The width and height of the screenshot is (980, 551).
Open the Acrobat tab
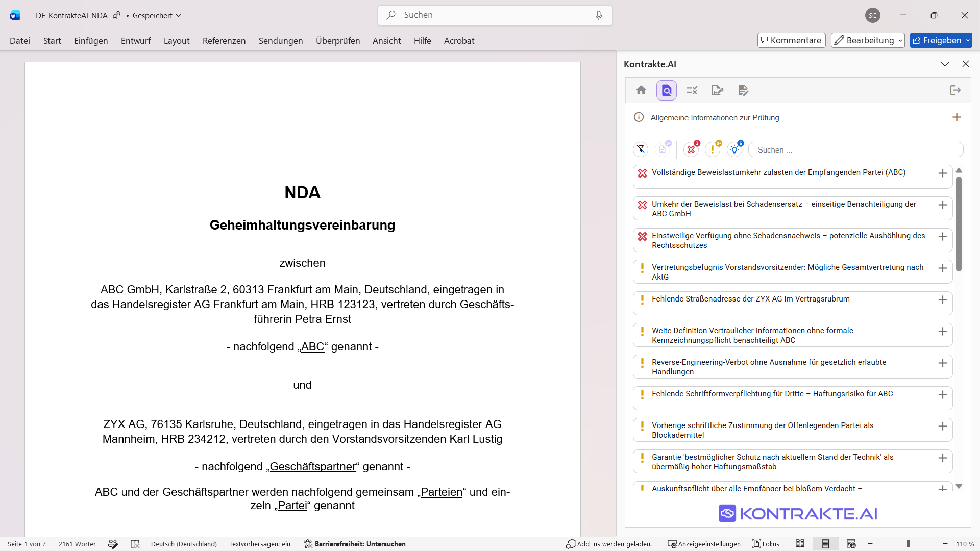[x=459, y=41]
